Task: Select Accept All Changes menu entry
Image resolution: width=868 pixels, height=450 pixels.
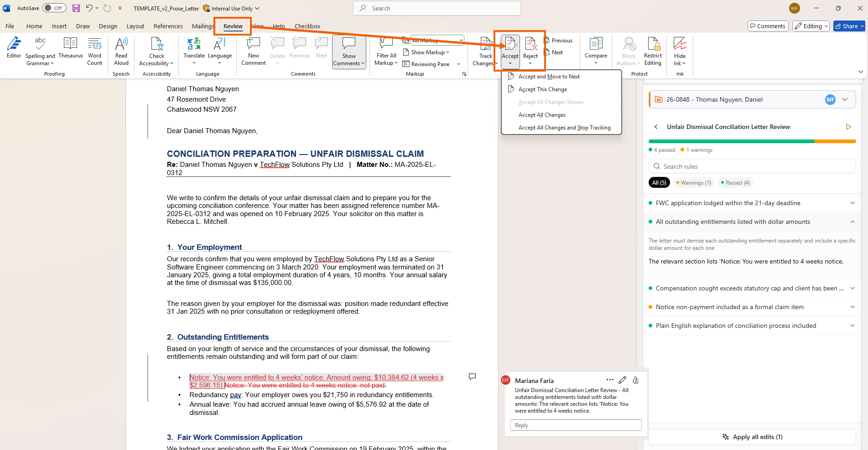Action: (x=542, y=115)
